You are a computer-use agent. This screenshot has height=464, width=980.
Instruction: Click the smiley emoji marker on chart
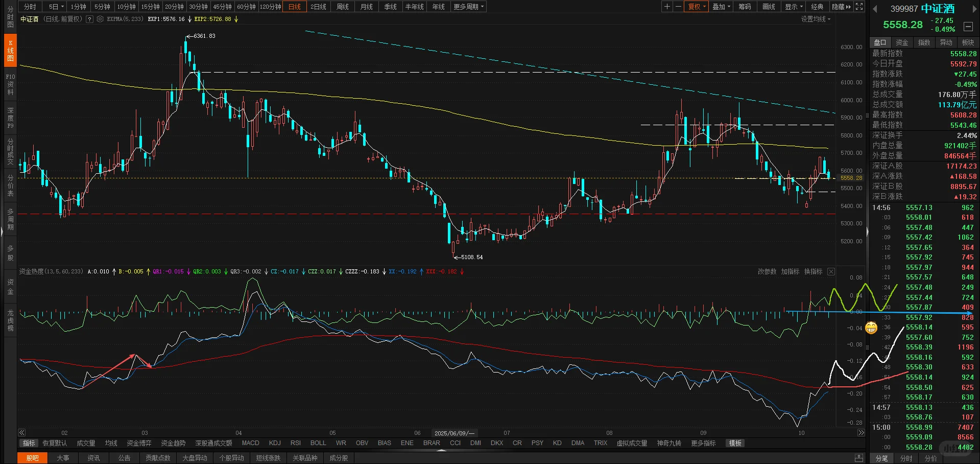(871, 328)
